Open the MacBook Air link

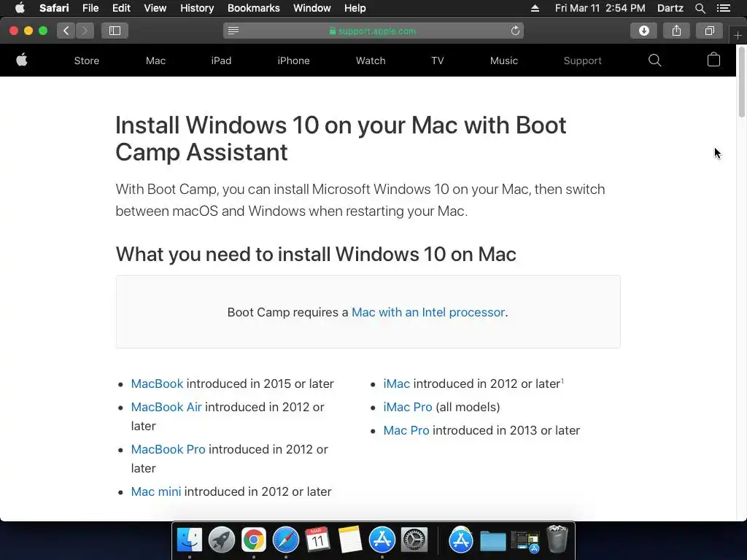point(166,407)
